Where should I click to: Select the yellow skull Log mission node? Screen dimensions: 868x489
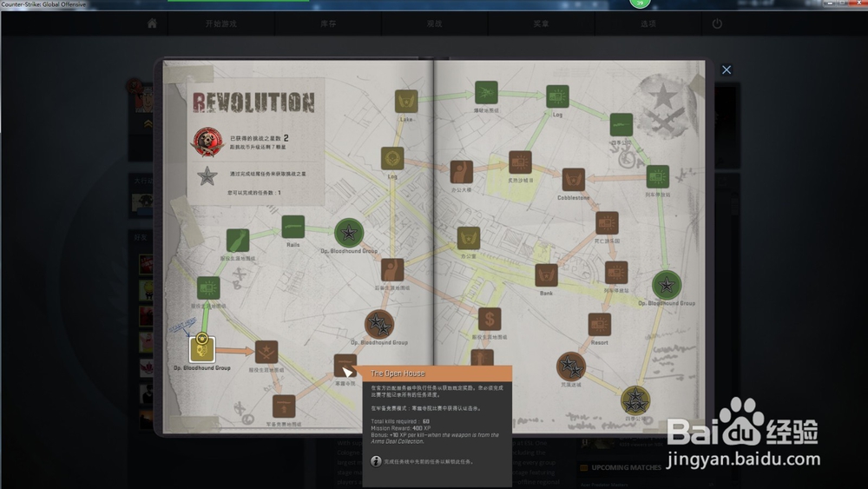point(392,158)
